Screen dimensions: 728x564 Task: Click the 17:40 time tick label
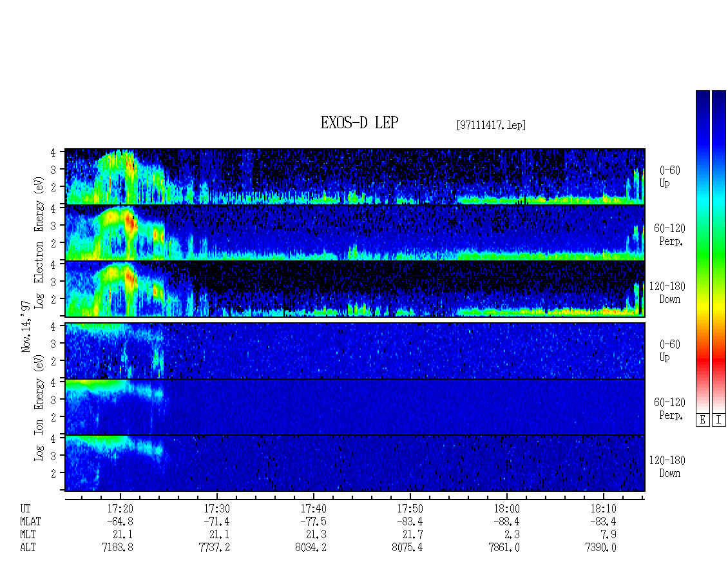313,509
